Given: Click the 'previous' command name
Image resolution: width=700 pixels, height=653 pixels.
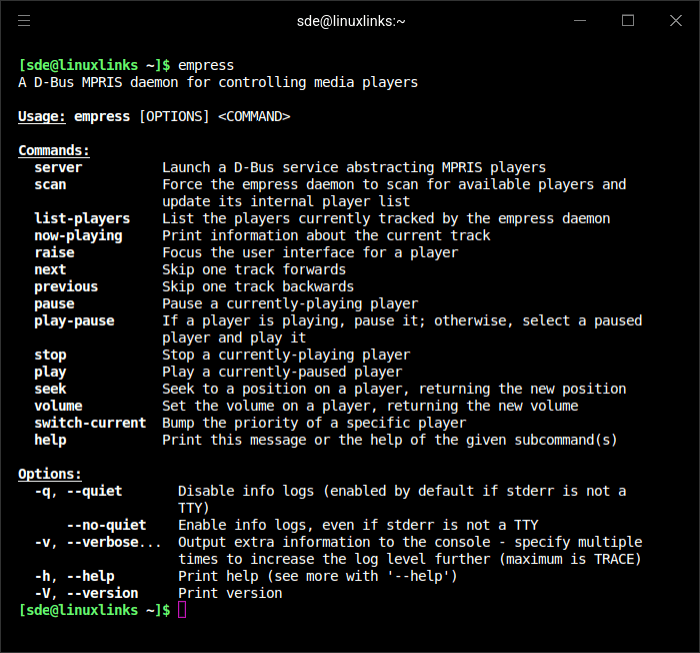Looking at the screenshot, I should (66, 287).
